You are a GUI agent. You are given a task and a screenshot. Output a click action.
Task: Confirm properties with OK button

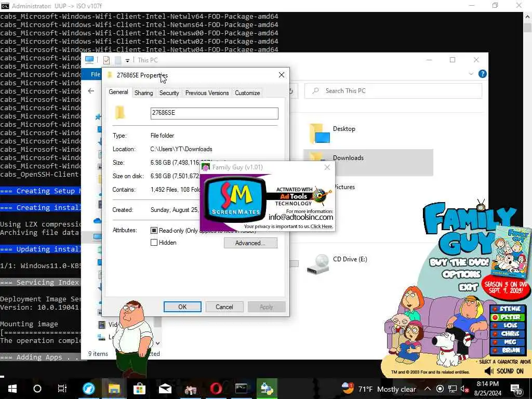point(182,307)
